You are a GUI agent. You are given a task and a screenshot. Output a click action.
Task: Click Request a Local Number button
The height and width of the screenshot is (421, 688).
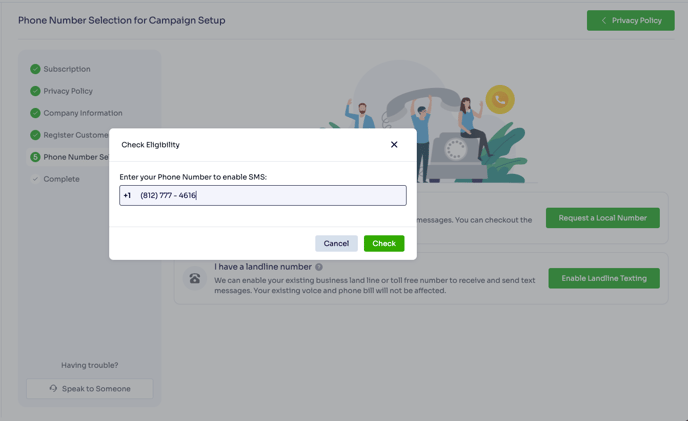602,217
